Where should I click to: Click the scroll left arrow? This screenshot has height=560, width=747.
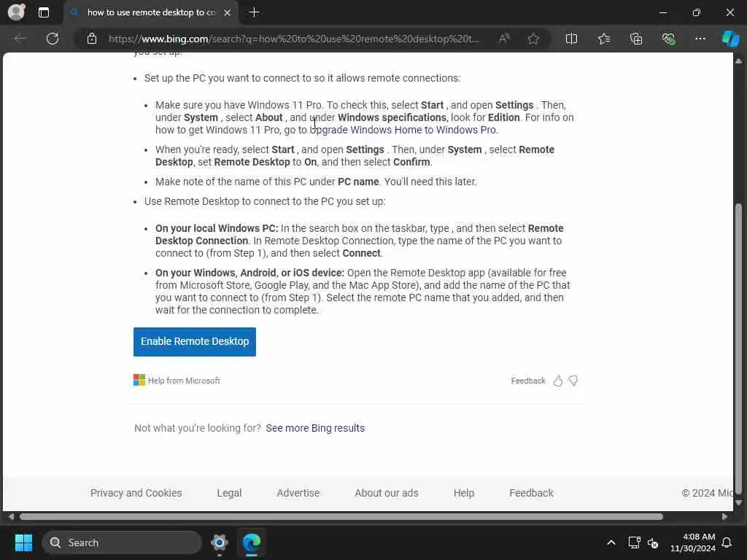click(x=11, y=517)
